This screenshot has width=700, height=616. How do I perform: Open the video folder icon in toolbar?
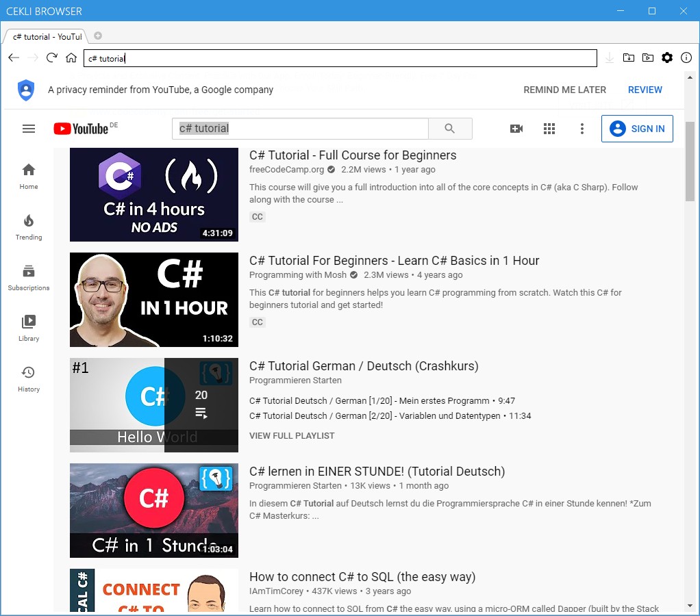point(648,57)
